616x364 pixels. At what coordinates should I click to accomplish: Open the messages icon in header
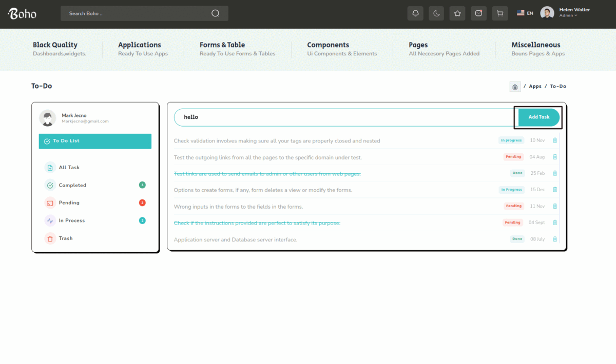pyautogui.click(x=478, y=13)
